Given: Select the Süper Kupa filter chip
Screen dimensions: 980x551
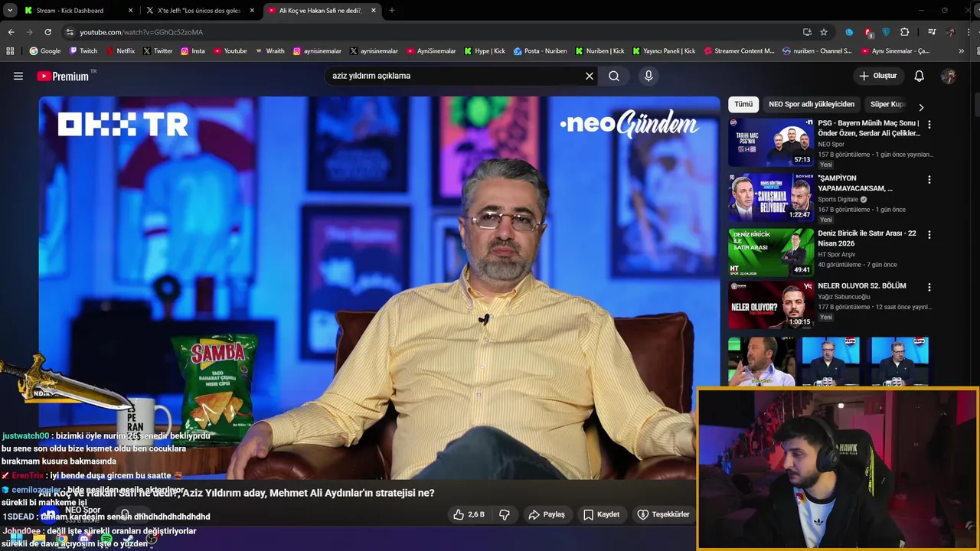Looking at the screenshot, I should [x=888, y=104].
